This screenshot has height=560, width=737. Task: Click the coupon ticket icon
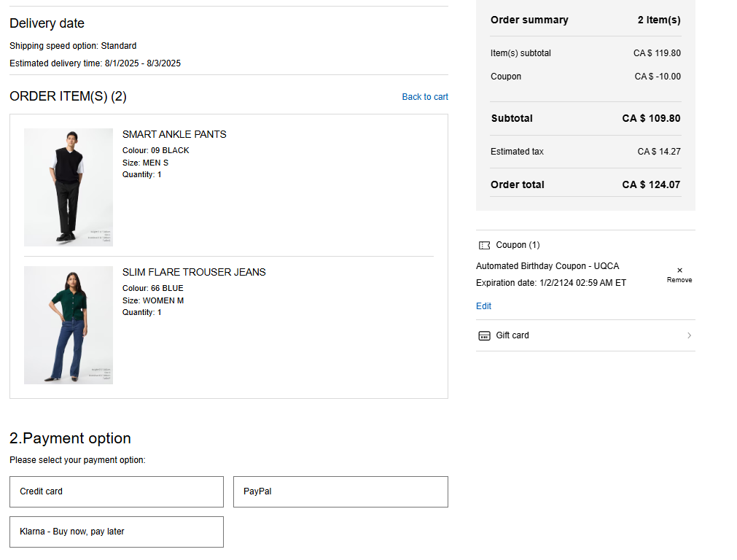pyautogui.click(x=484, y=246)
